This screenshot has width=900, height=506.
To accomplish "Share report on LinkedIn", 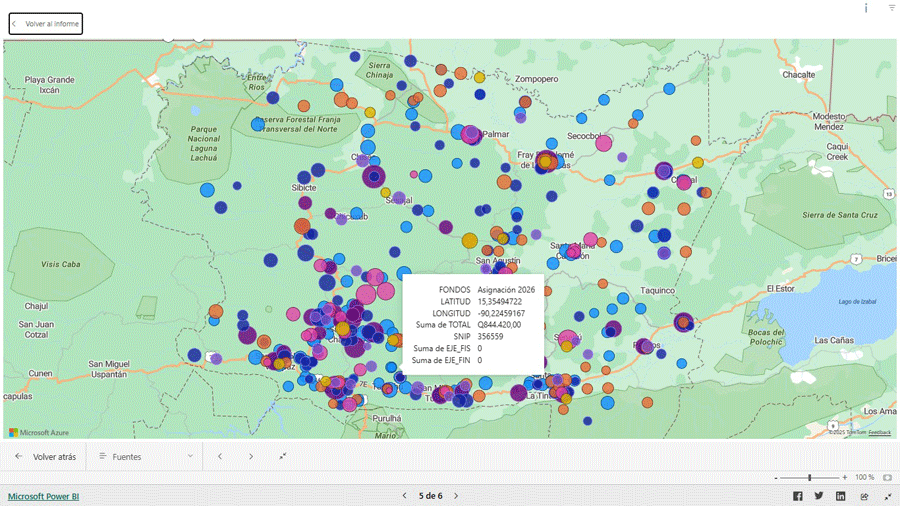I will [841, 496].
